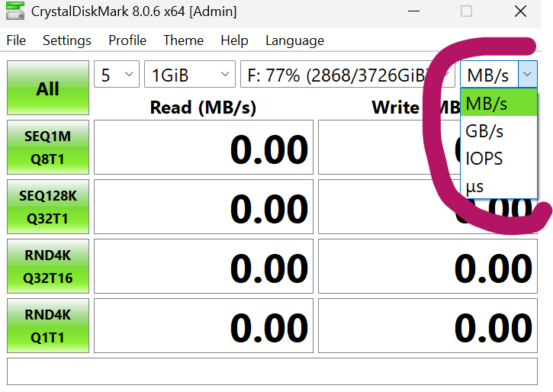The image size is (553, 392).
Task: Open the 1GiB test size dropdown
Action: pos(190,74)
